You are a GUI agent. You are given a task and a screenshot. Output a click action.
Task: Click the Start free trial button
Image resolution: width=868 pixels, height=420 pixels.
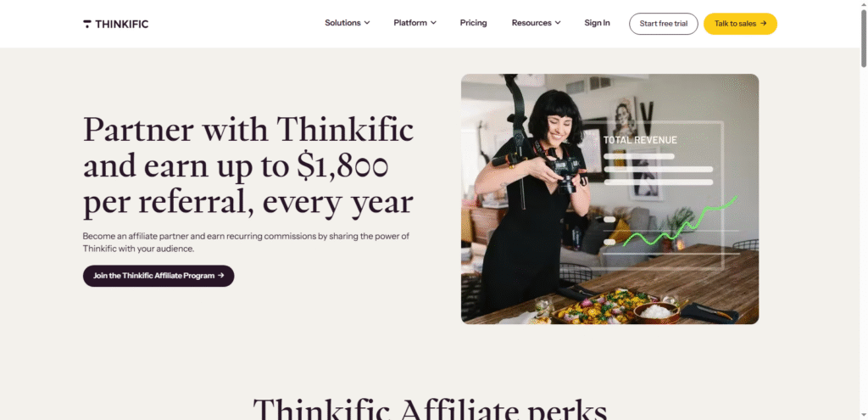(663, 24)
